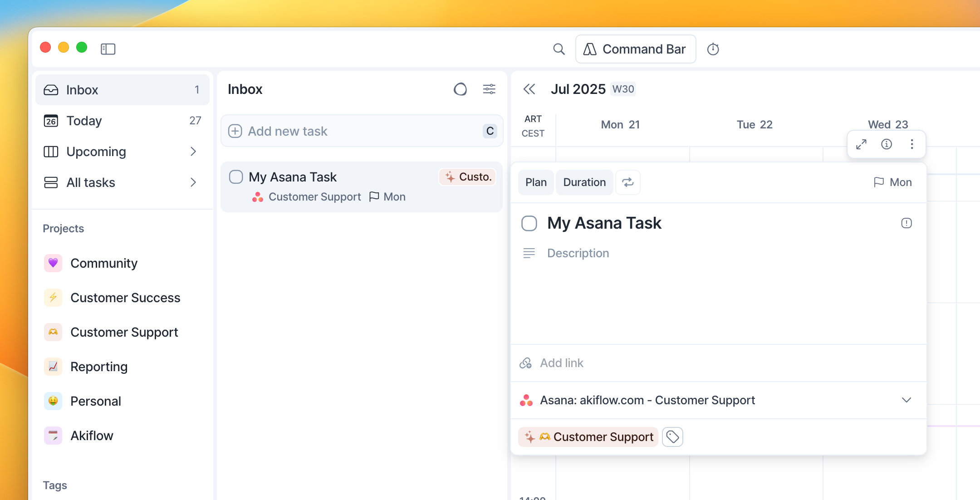Click the Add new task field
This screenshot has height=500, width=980.
(362, 131)
